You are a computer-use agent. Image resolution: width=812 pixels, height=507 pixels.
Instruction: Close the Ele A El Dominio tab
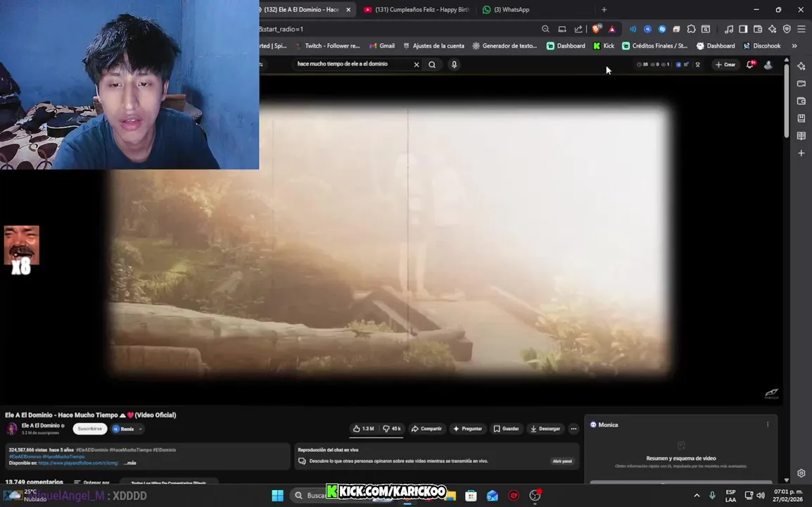click(348, 9)
